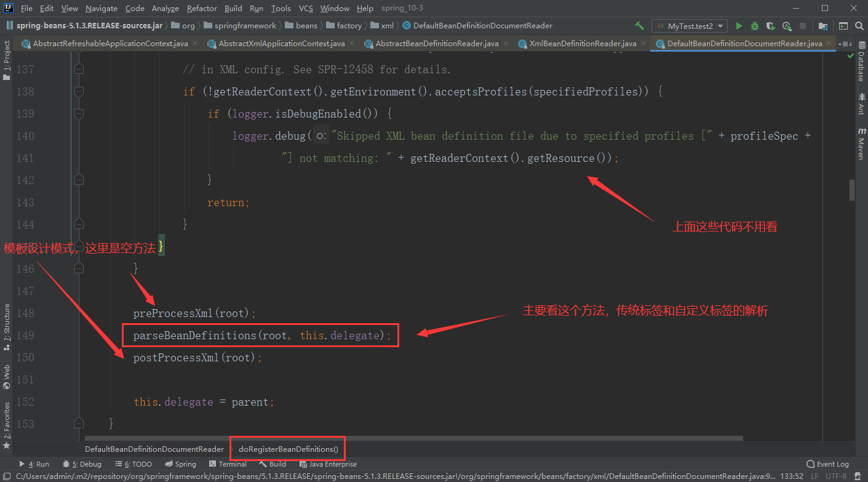Viewport: 868px width, 482px height.
Task: Open the File menu
Action: (x=26, y=9)
